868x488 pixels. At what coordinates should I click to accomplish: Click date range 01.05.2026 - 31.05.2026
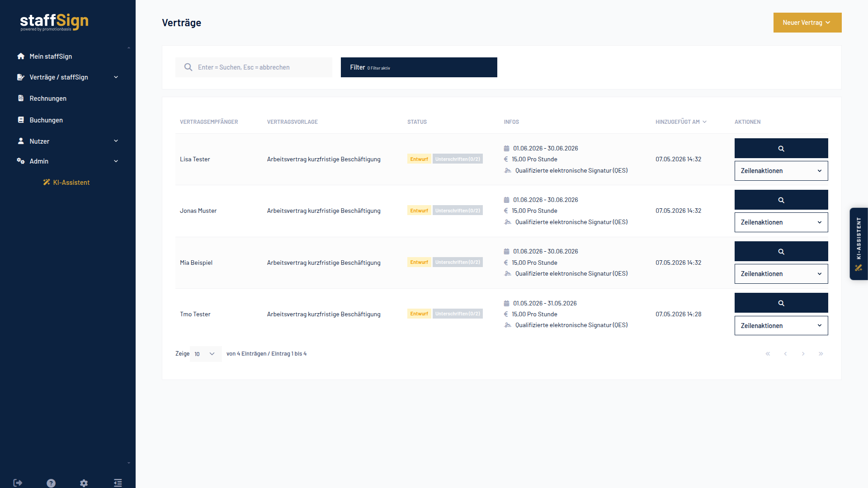545,303
